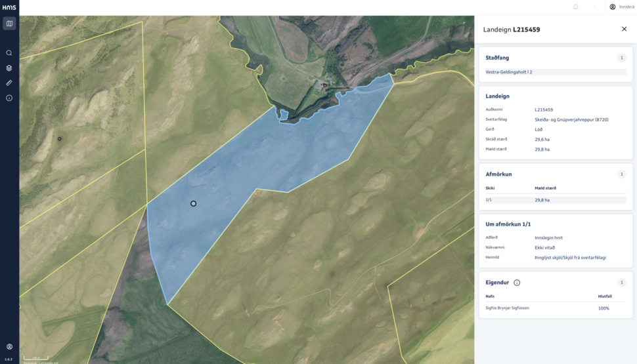Open the map view icon in sidebar
Viewport: 637px width, 364px height.
pos(9,24)
